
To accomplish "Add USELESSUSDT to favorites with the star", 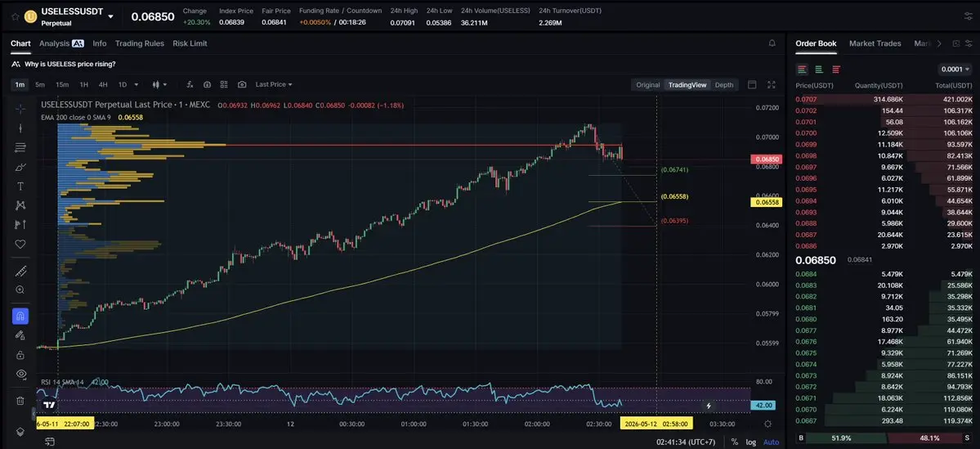I will [15, 17].
